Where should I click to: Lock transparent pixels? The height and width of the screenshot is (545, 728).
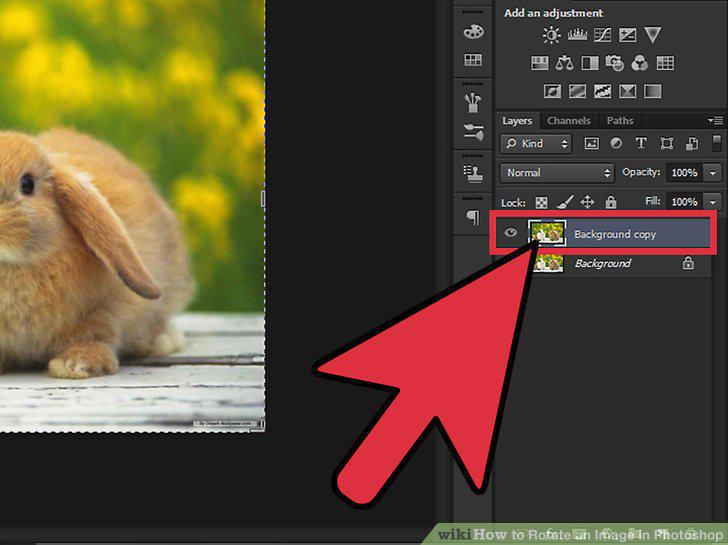tap(541, 202)
